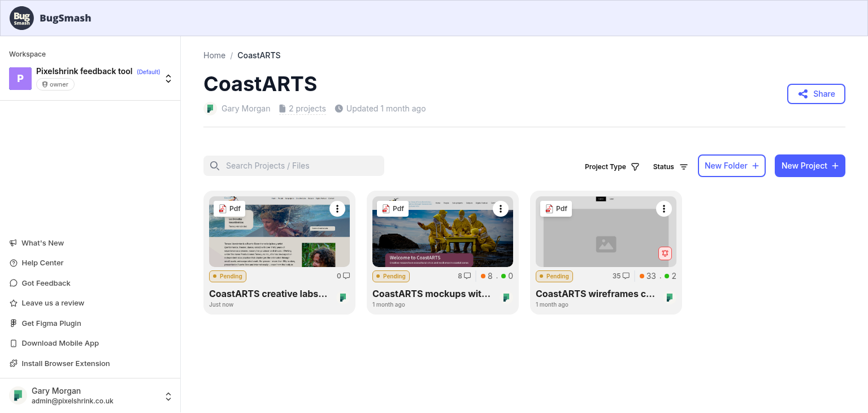Click the Just now timestamp
The image size is (868, 413).
tap(221, 304)
